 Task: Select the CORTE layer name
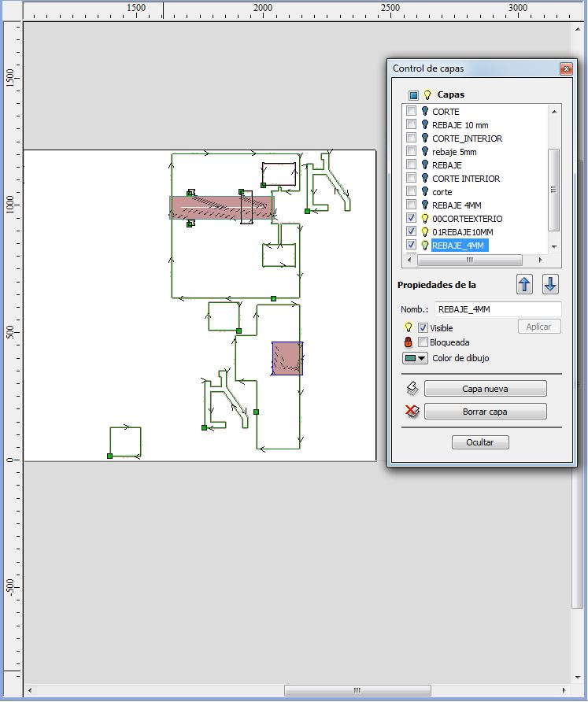click(x=446, y=112)
